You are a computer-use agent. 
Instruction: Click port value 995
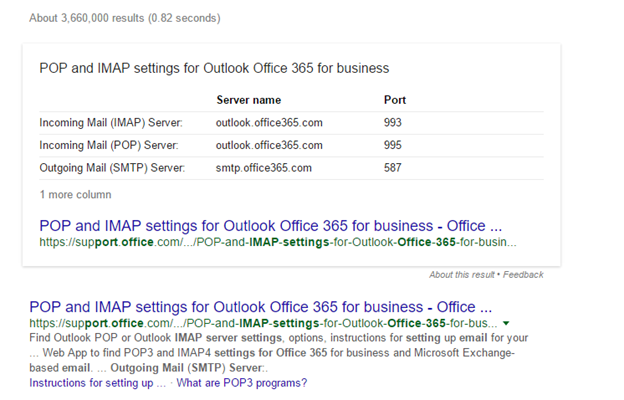point(392,145)
